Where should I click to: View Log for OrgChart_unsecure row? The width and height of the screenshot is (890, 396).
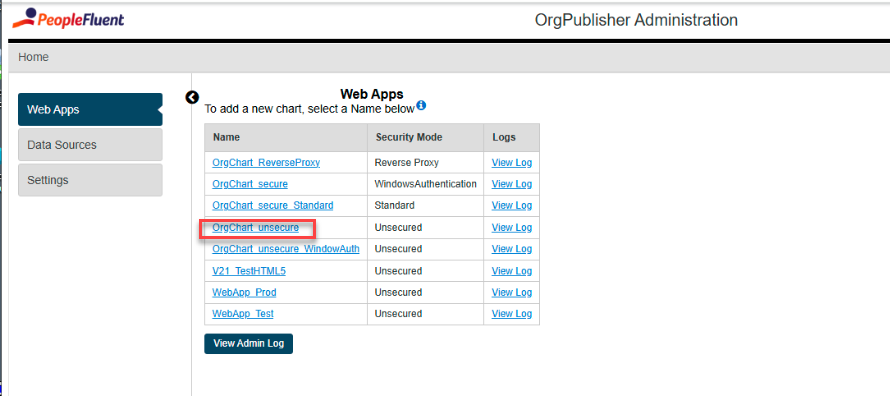pyautogui.click(x=511, y=228)
